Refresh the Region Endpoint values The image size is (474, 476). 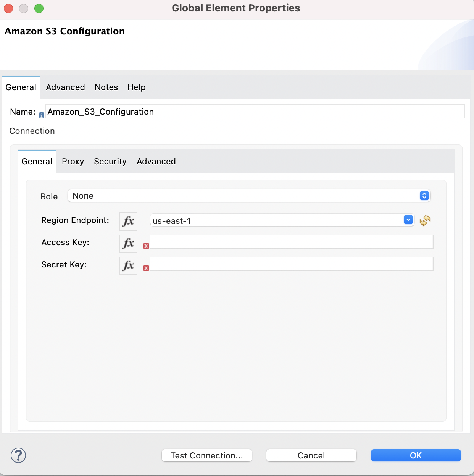pyautogui.click(x=425, y=220)
